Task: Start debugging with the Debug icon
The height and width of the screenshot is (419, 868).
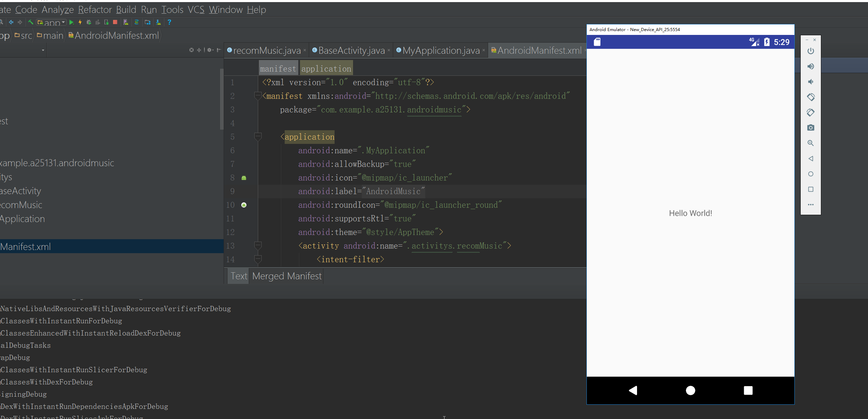Action: tap(88, 22)
